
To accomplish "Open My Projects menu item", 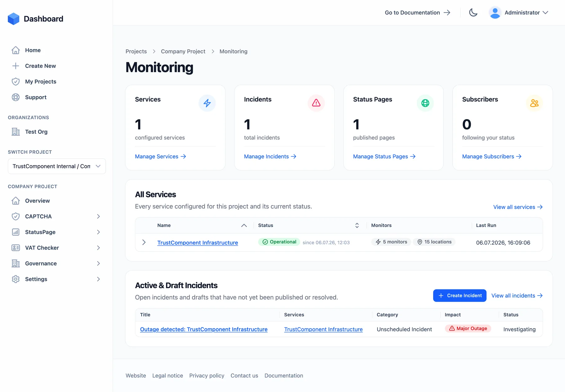I will tap(41, 82).
